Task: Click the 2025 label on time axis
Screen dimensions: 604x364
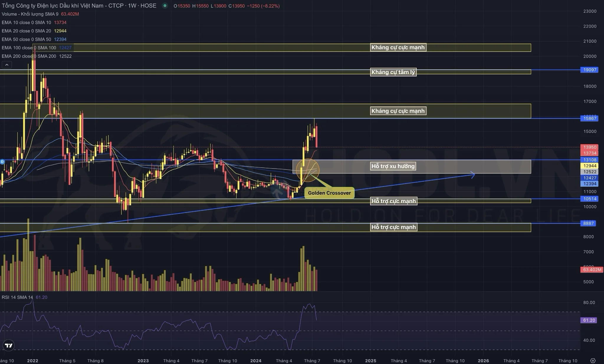Action: [370, 360]
